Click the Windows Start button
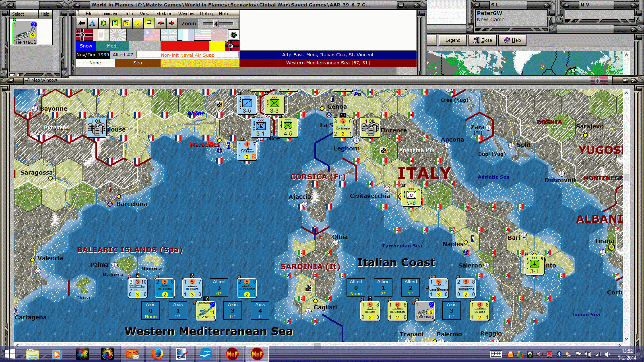Screen dimensions: 644x362 [10, 354]
